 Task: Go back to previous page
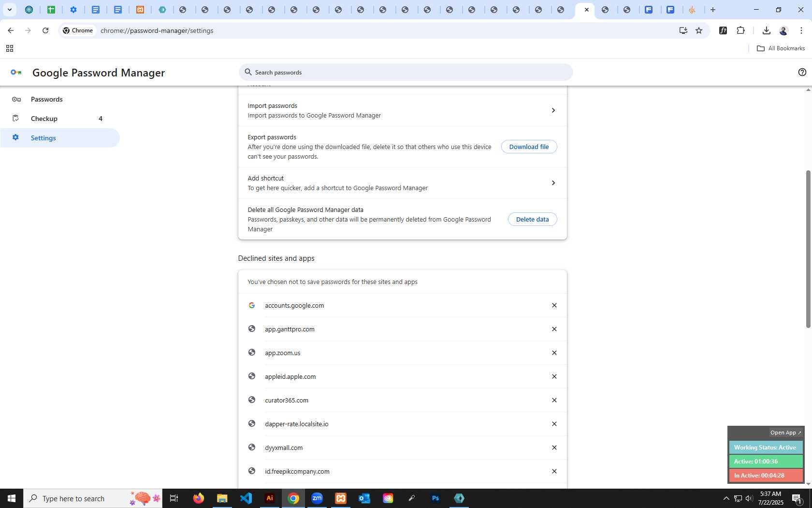(11, 30)
